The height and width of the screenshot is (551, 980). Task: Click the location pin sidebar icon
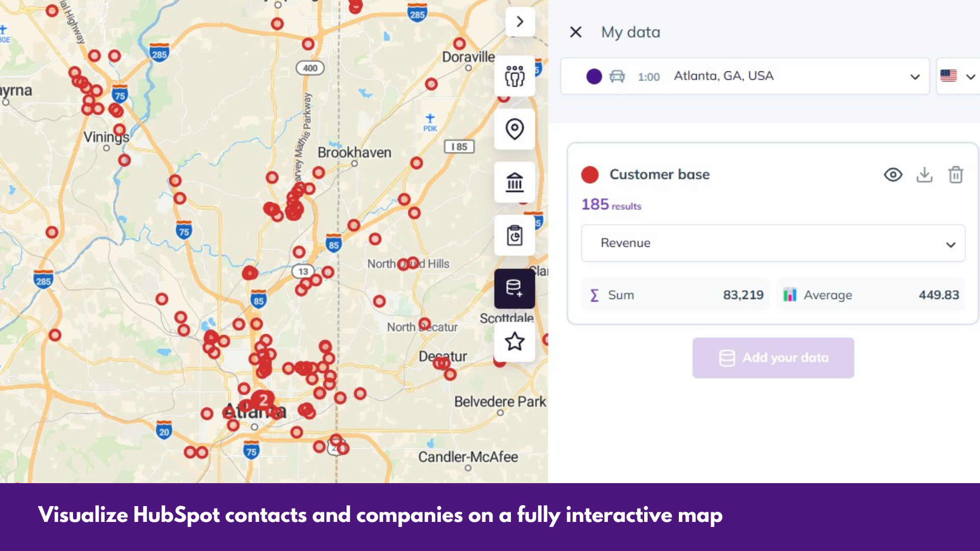tap(514, 129)
